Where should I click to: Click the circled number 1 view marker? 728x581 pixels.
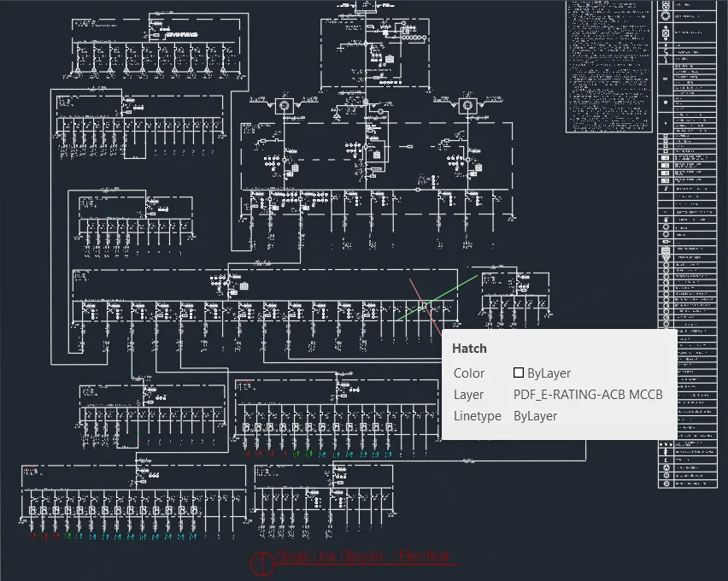click(262, 563)
